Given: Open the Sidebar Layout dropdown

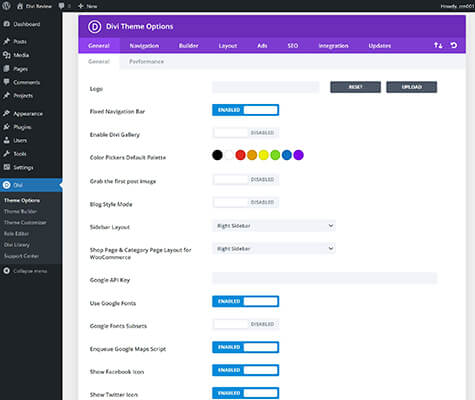Looking at the screenshot, I should 274,226.
